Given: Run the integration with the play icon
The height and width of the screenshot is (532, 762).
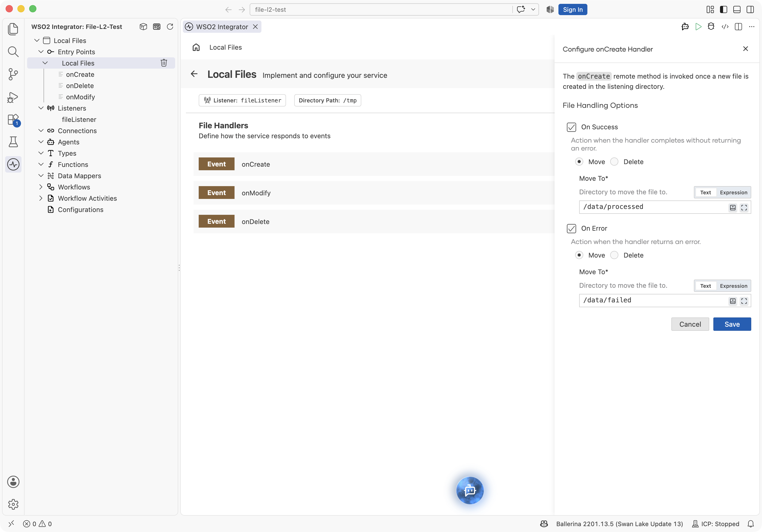Looking at the screenshot, I should click(698, 27).
